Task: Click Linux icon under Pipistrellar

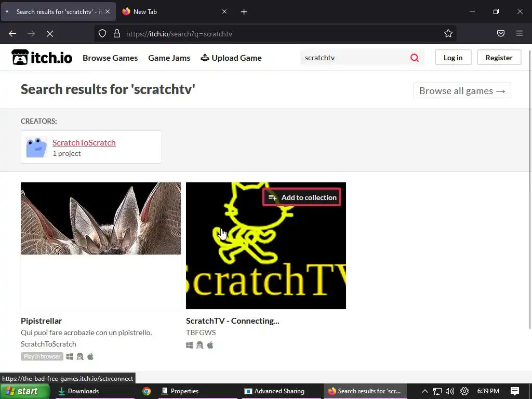Action: (x=80, y=356)
